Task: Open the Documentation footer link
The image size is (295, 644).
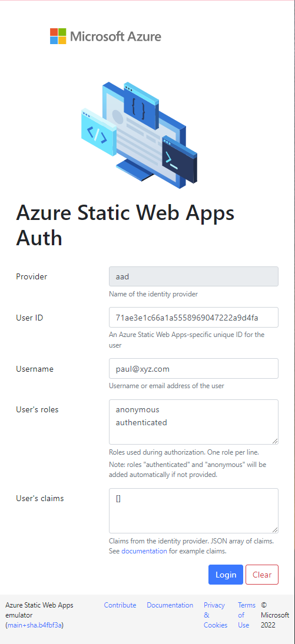Action: pyautogui.click(x=170, y=605)
